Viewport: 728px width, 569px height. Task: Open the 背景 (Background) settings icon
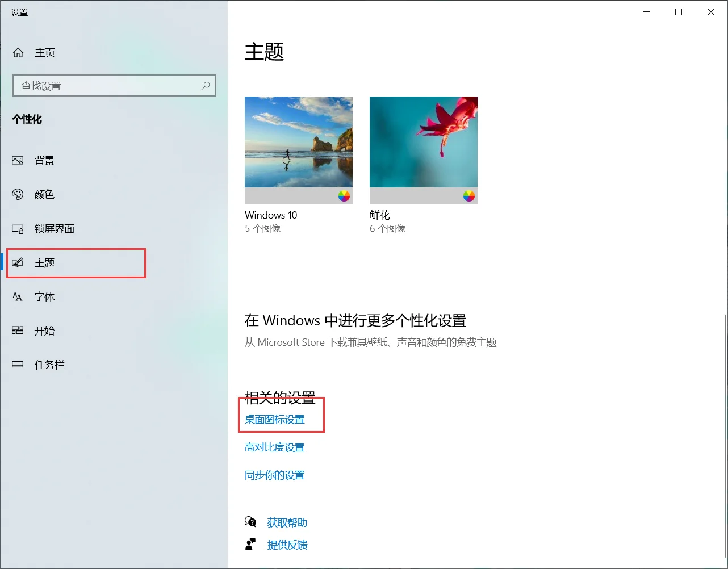click(x=18, y=160)
